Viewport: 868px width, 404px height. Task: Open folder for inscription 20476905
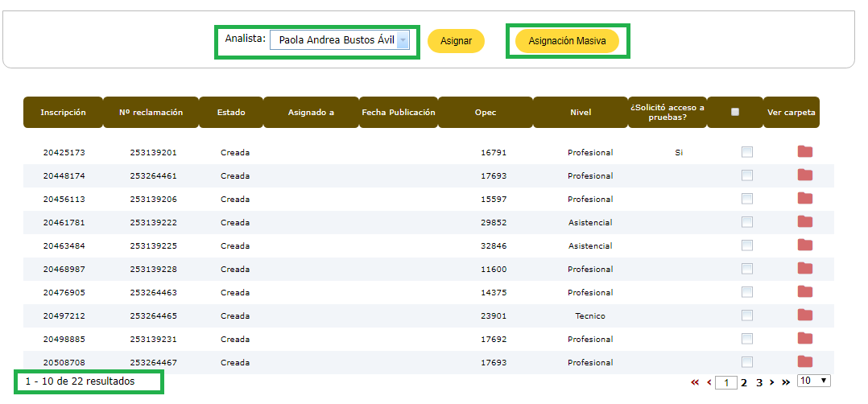coord(804,292)
